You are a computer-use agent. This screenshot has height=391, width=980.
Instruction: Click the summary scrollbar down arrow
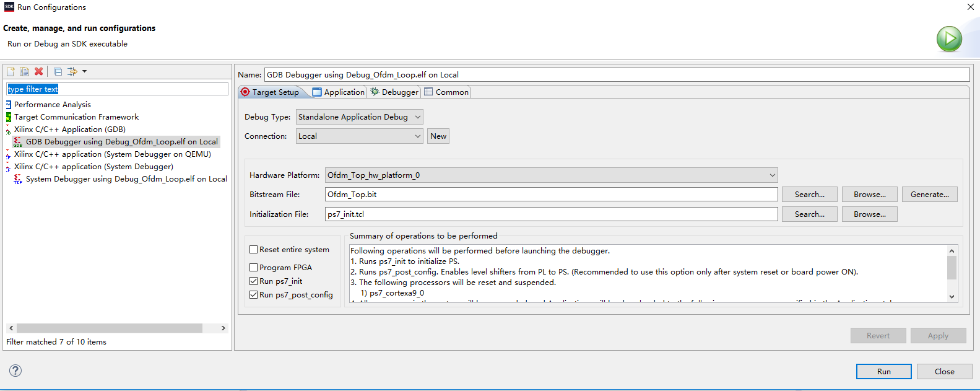(x=952, y=297)
